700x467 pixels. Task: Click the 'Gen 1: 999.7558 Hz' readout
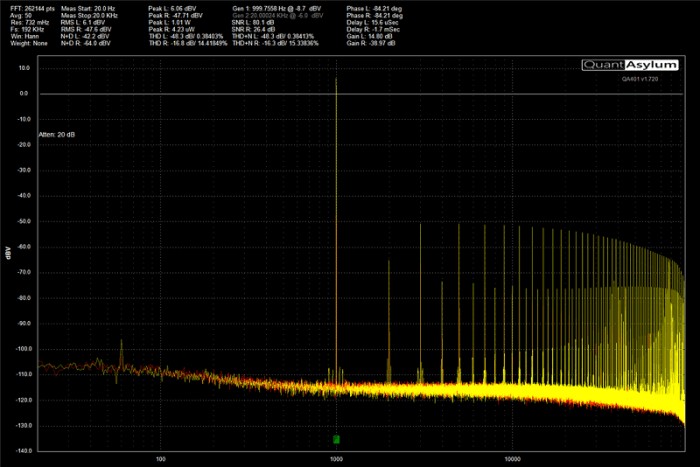[277, 8]
